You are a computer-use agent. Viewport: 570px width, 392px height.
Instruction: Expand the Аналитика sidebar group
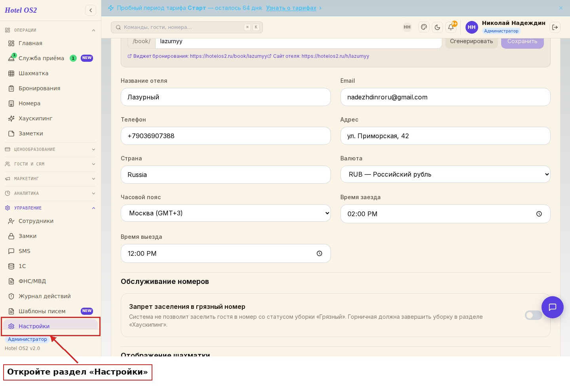point(51,193)
